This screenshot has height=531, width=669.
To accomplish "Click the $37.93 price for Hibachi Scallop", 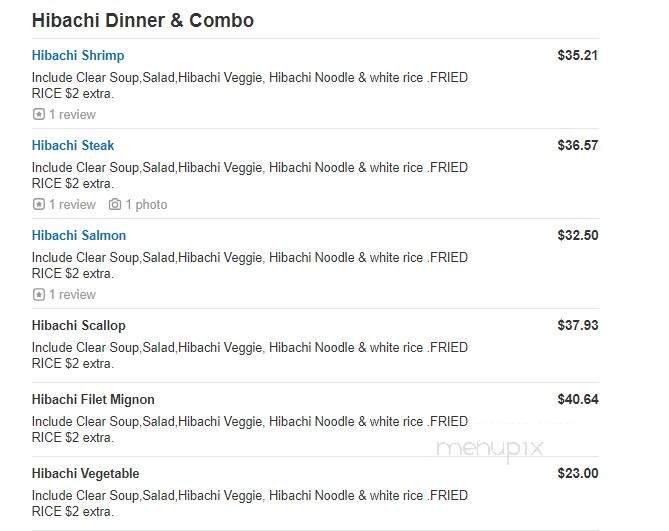I will (577, 326).
